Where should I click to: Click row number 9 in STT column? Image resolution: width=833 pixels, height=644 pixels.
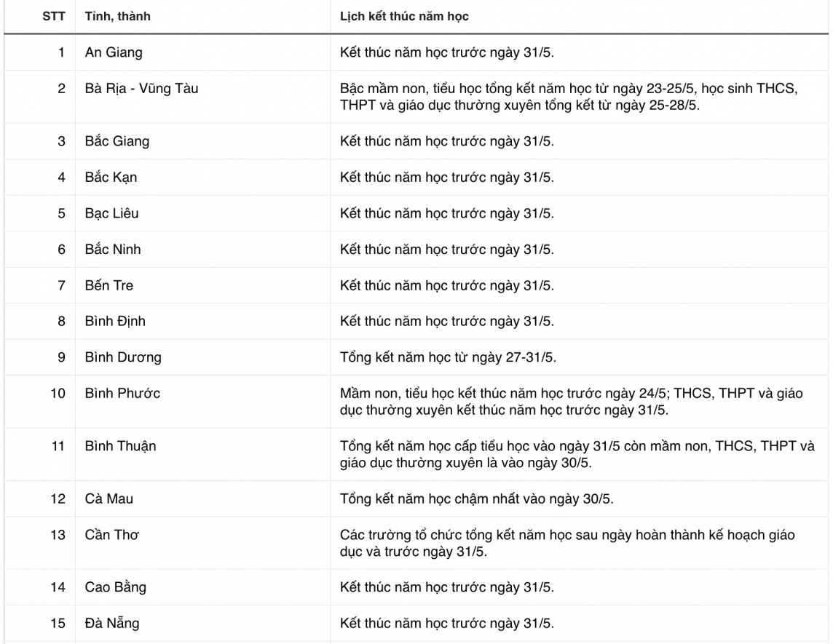(x=63, y=357)
